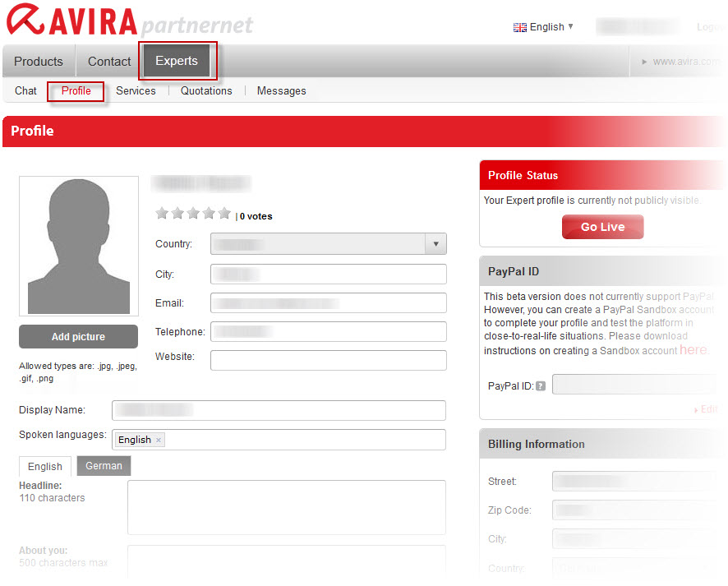Image resolution: width=728 pixels, height=586 pixels.
Task: Click into the Headline text area
Action: tap(287, 508)
